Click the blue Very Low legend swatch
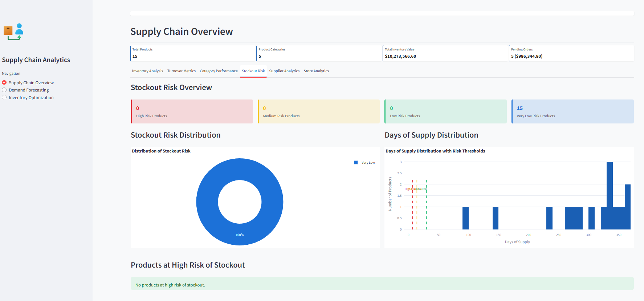644x301 pixels. point(356,163)
